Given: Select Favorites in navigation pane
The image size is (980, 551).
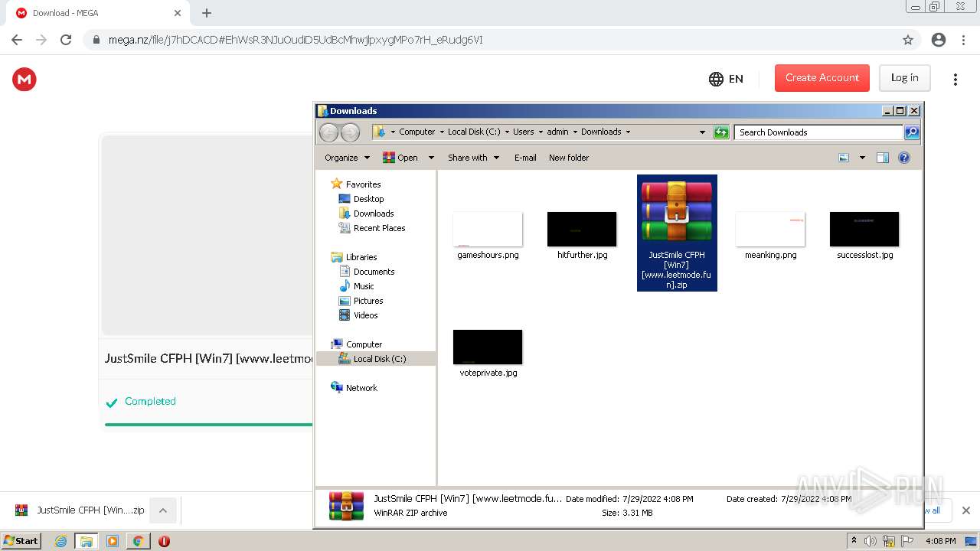Looking at the screenshot, I should [x=355, y=184].
